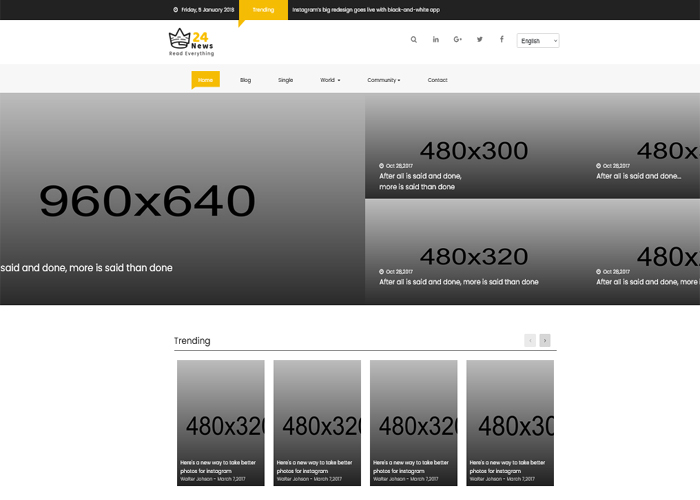Go to previous Trending slide arrow
The width and height of the screenshot is (700, 500).
[x=530, y=341]
